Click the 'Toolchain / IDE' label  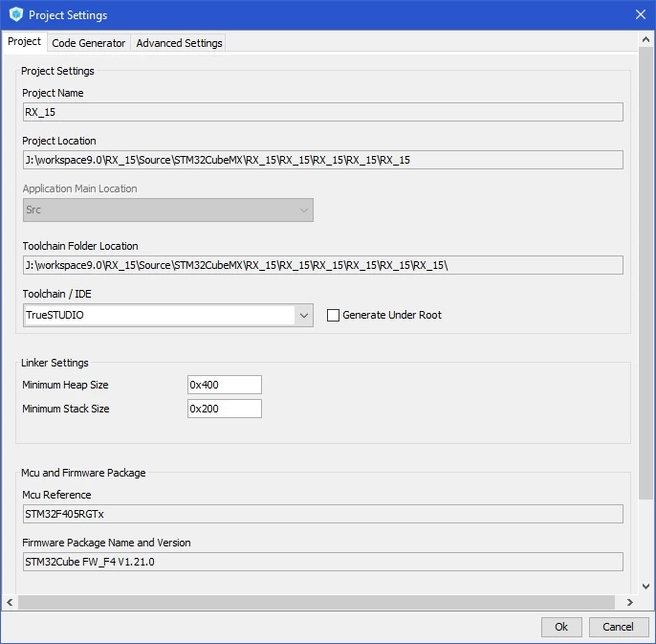click(x=57, y=294)
